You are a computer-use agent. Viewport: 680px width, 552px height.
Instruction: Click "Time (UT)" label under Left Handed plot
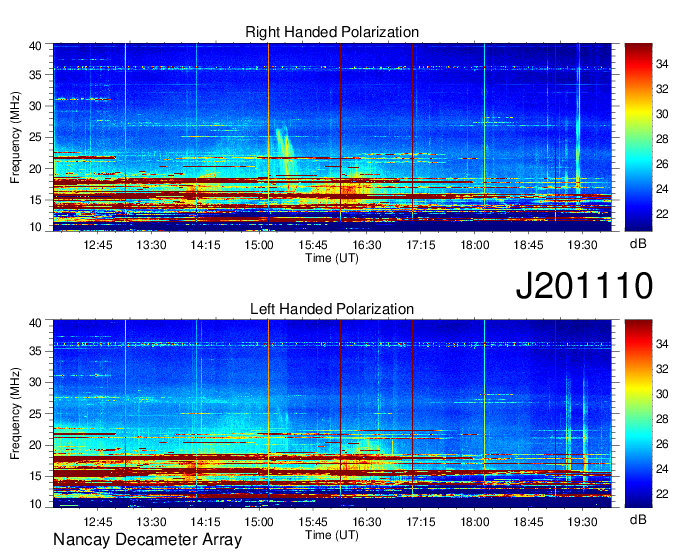[x=332, y=535]
